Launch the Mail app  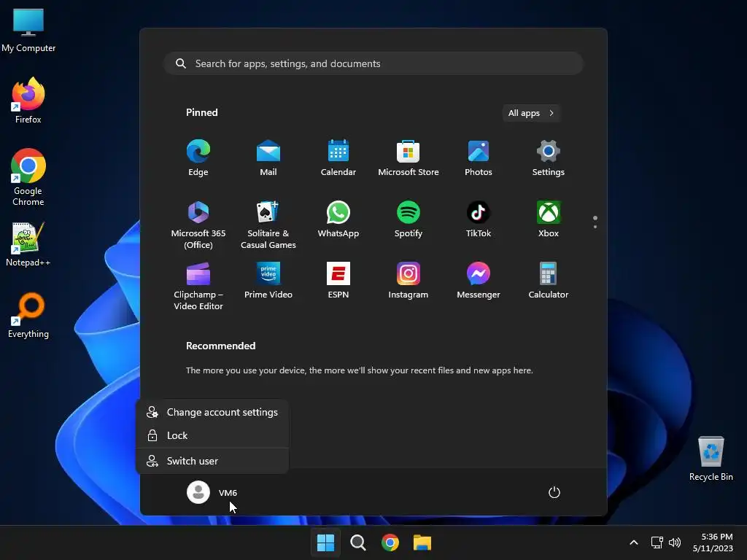tap(268, 158)
